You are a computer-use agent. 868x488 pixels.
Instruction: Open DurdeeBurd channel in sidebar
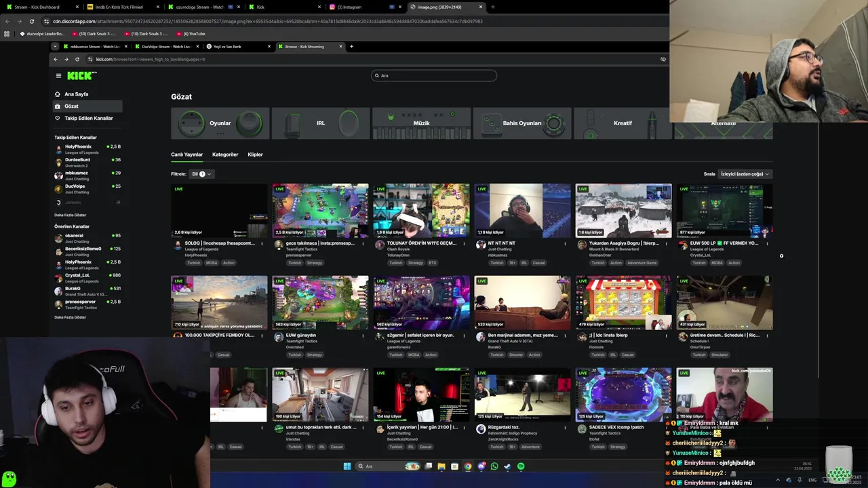coord(87,162)
